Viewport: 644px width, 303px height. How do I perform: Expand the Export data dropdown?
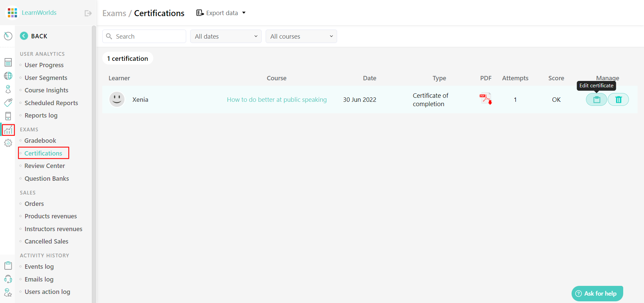click(x=221, y=13)
